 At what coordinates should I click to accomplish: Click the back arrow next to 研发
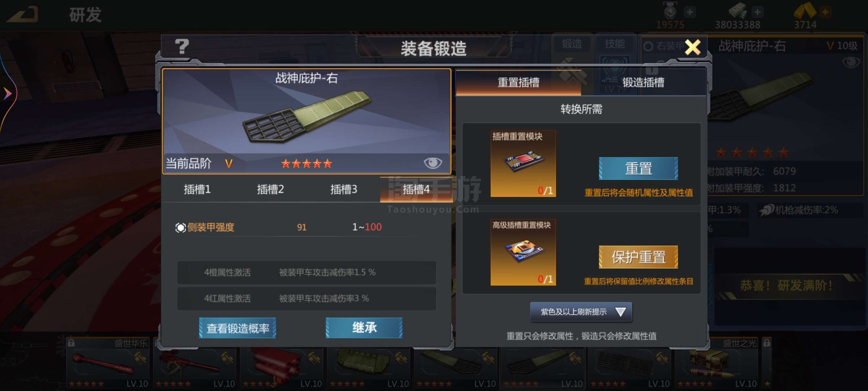pos(23,15)
